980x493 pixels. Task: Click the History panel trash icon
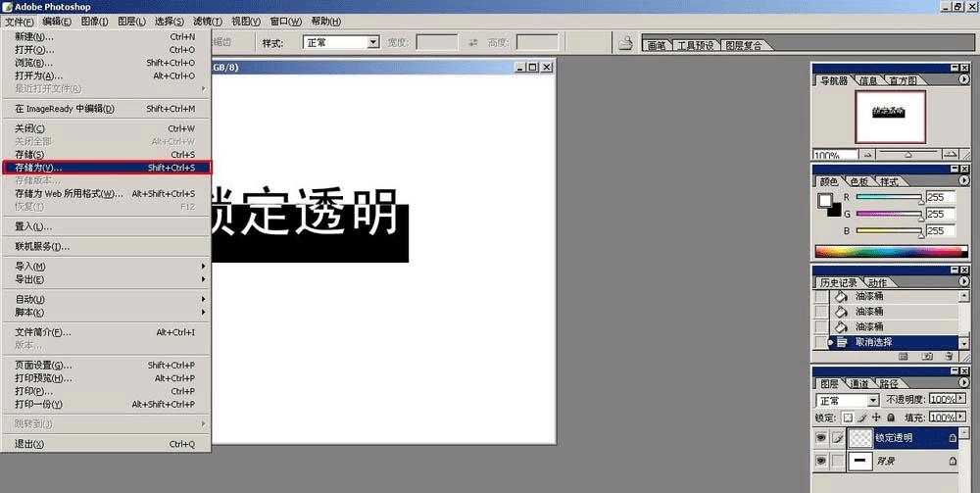[950, 356]
